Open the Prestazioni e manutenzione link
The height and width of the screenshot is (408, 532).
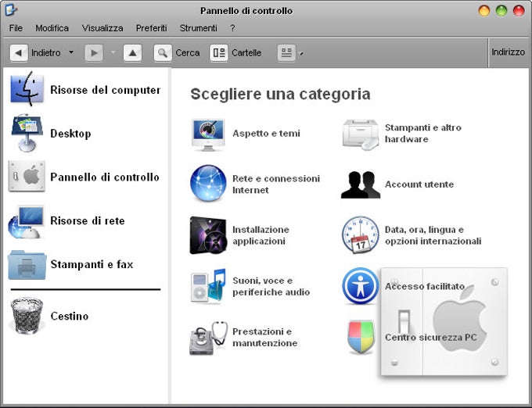tap(265, 337)
